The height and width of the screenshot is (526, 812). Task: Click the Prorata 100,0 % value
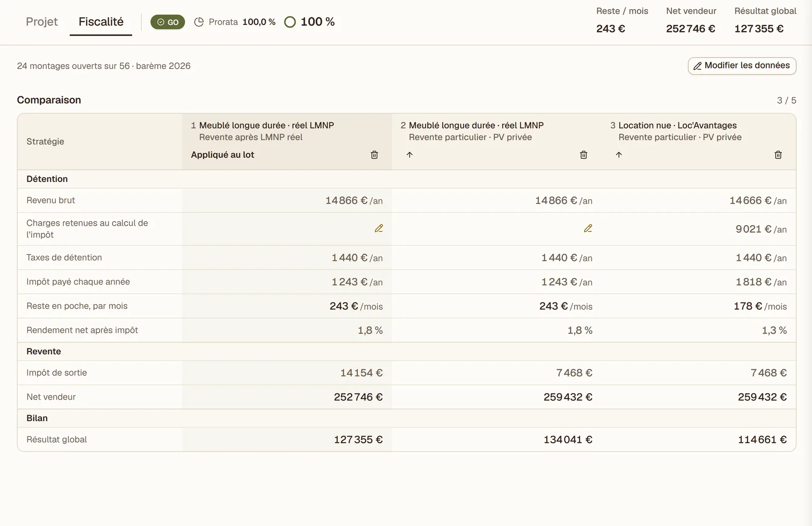tap(259, 22)
